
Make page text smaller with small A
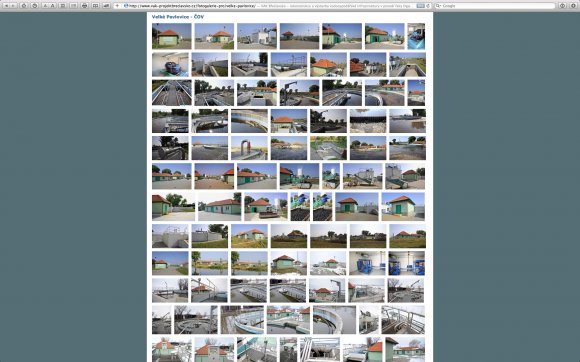45,6
